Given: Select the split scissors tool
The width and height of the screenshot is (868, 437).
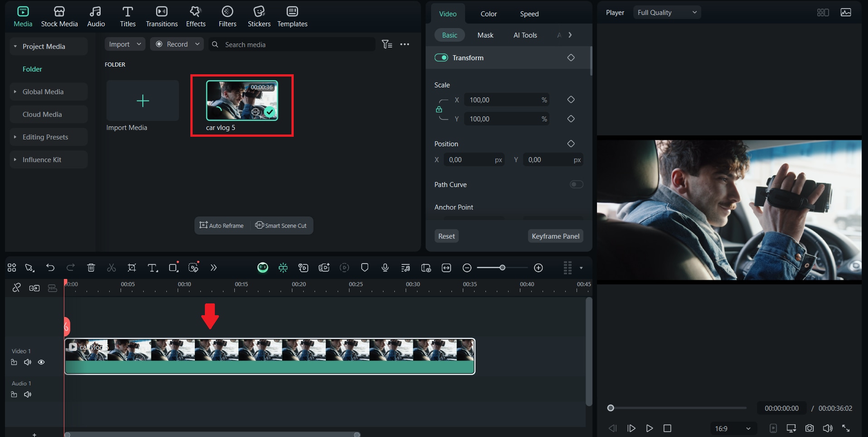Looking at the screenshot, I should point(112,268).
